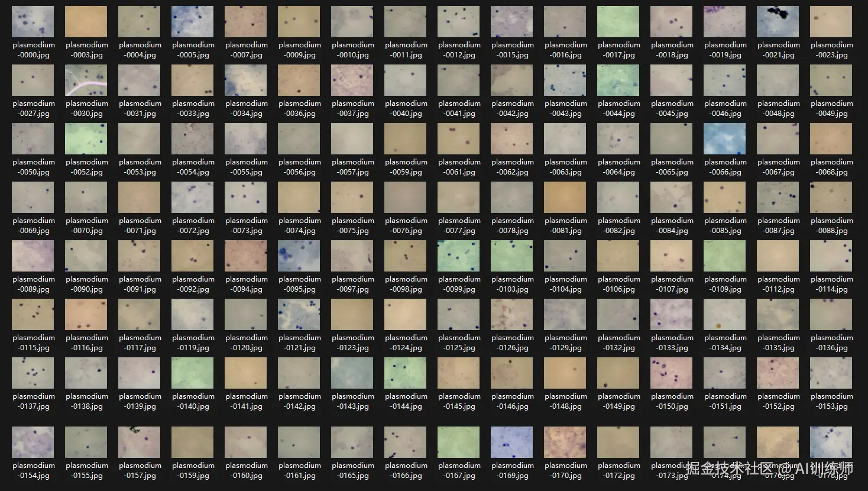Select the plasmodium-0034.jpg thumbnail
Viewport: 868px width, 491px height.
[x=246, y=80]
